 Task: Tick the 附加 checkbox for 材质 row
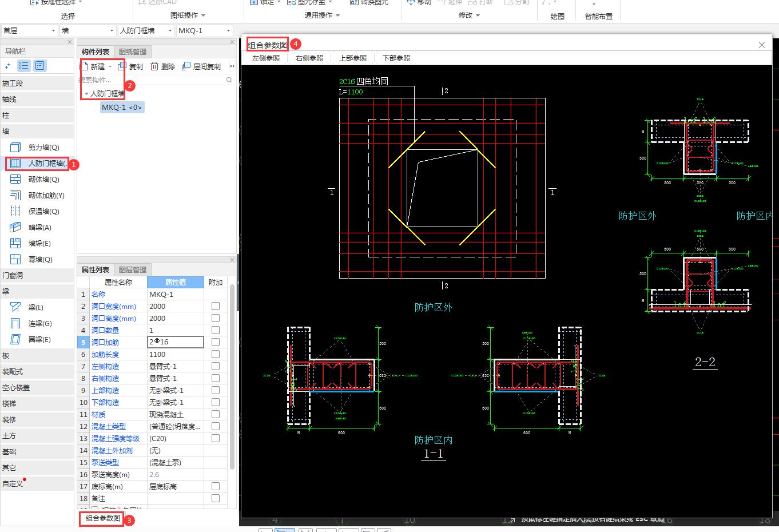click(x=216, y=414)
